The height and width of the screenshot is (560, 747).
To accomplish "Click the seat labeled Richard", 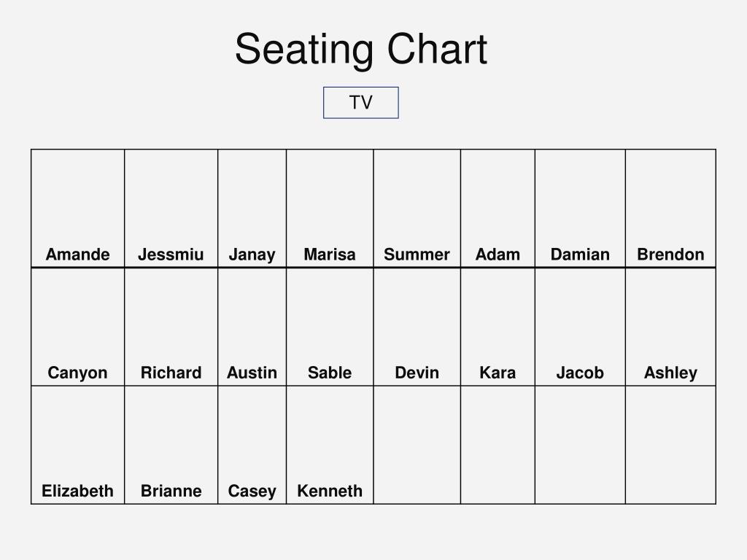I will (171, 327).
